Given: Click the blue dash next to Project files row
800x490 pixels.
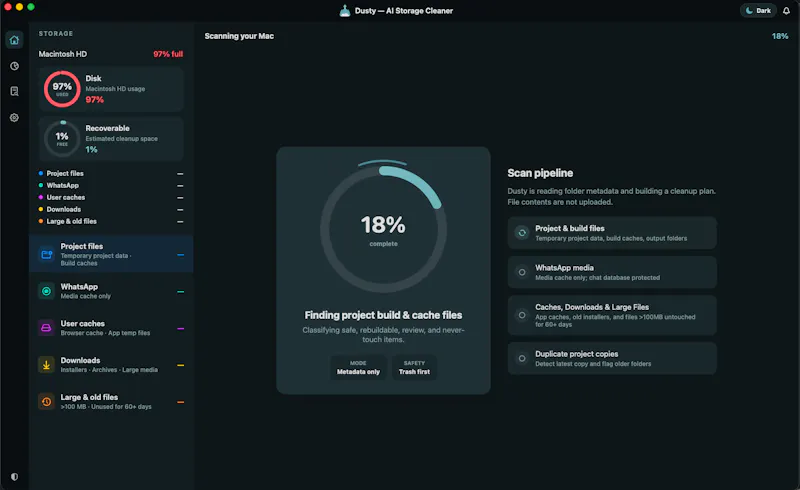Looking at the screenshot, I should click(x=181, y=255).
